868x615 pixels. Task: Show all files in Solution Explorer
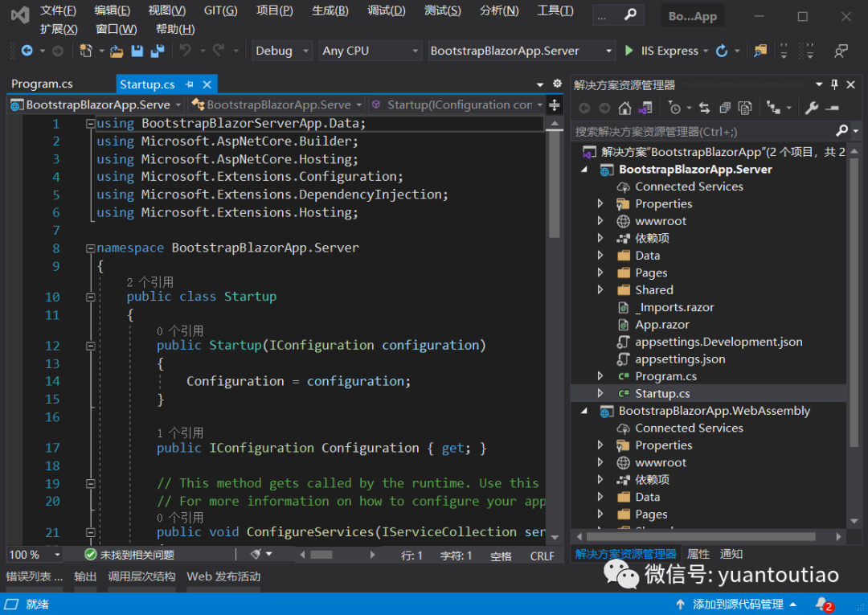(745, 108)
